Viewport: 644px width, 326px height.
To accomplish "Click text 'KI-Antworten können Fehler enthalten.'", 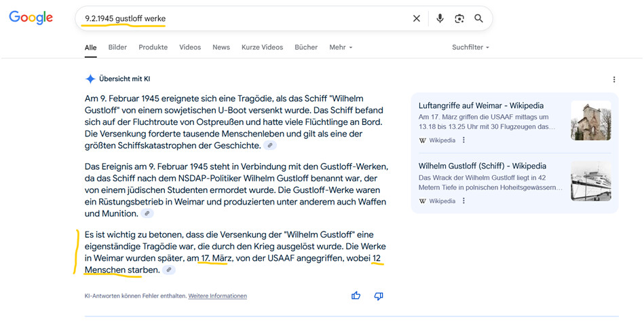I will pos(136,296).
